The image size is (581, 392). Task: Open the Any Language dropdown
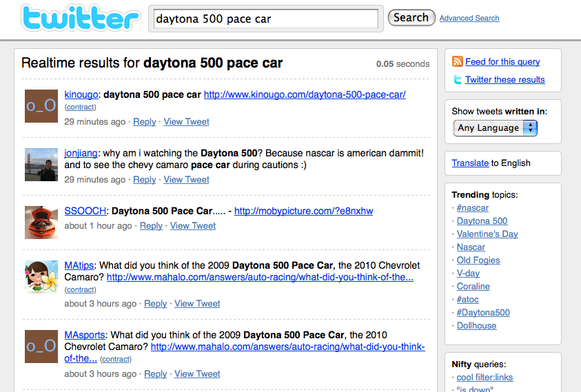pyautogui.click(x=495, y=128)
